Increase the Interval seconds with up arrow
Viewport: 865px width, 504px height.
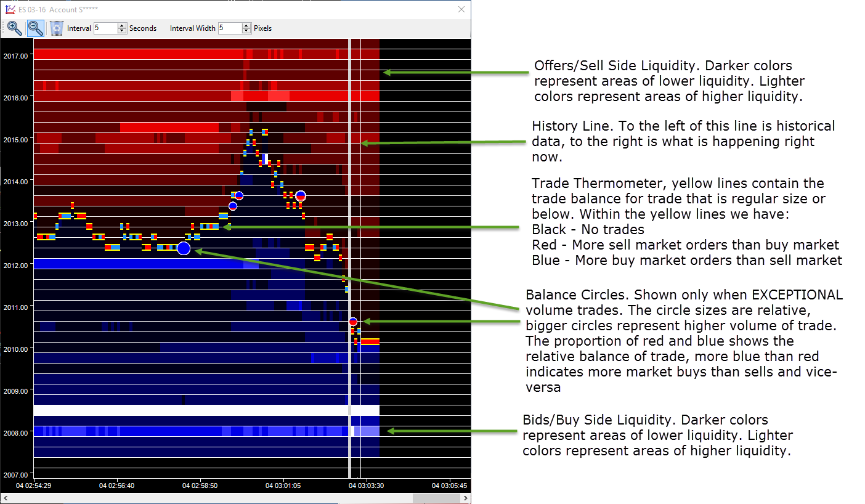pyautogui.click(x=121, y=25)
